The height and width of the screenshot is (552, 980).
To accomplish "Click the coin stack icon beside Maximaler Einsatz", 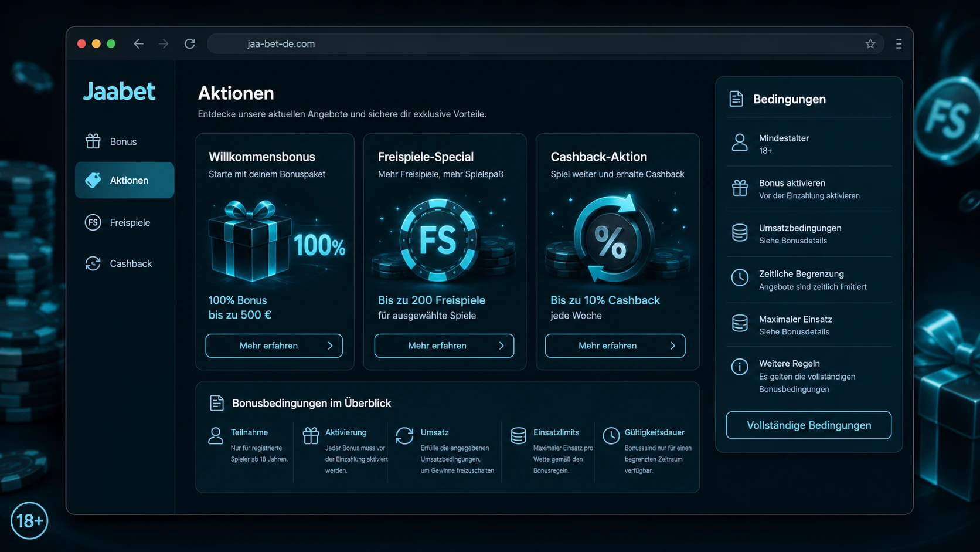I will pyautogui.click(x=740, y=323).
